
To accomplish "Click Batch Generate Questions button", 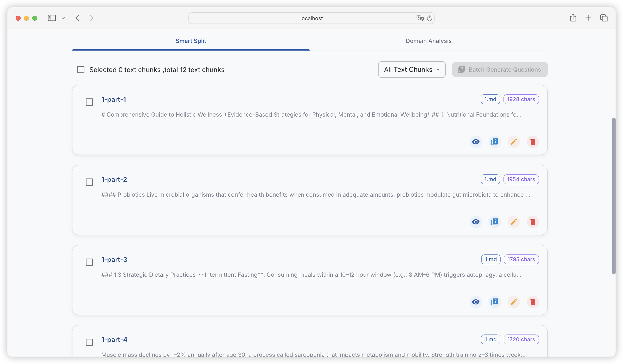I will pyautogui.click(x=500, y=70).
